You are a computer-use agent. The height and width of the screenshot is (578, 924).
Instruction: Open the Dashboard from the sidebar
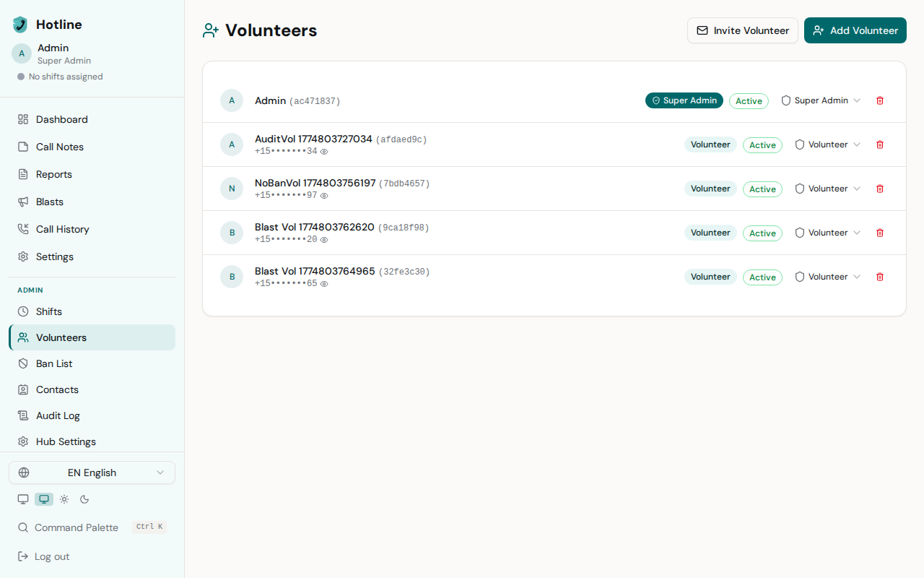pyautogui.click(x=61, y=119)
